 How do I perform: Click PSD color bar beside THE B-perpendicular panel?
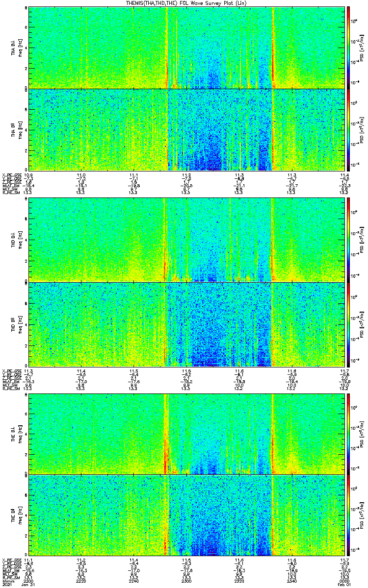[348, 434]
